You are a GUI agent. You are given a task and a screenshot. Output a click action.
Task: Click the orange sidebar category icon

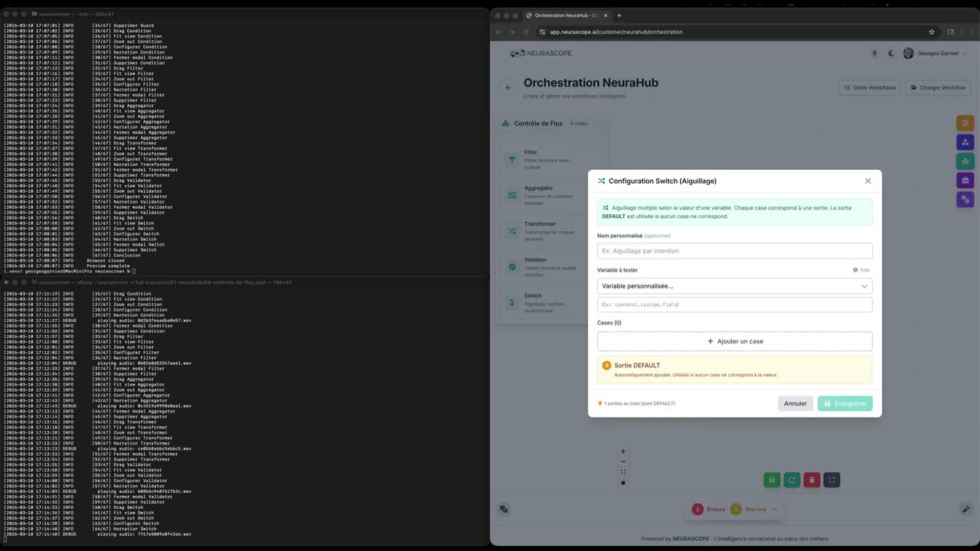965,122
